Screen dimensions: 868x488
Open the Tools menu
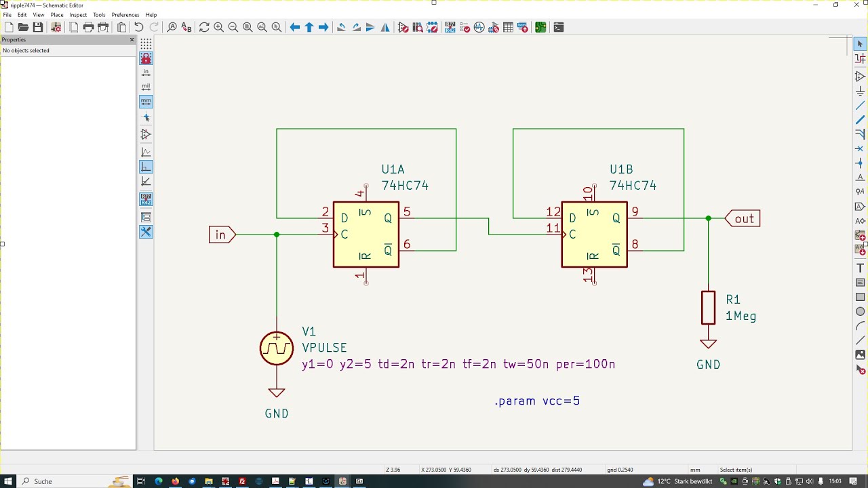[x=99, y=15]
